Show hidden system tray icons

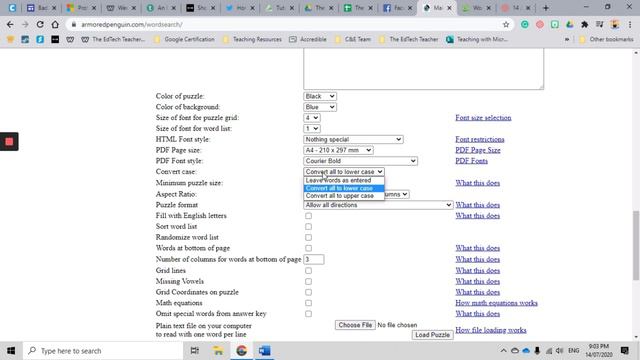coord(503,351)
